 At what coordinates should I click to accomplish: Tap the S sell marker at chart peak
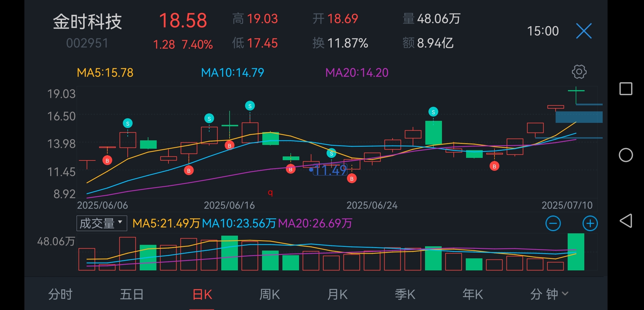[250, 106]
